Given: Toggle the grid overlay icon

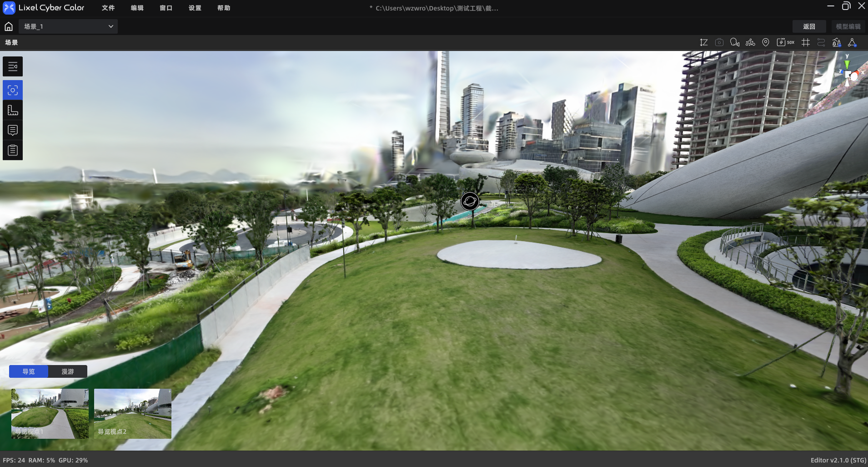Looking at the screenshot, I should pos(806,42).
